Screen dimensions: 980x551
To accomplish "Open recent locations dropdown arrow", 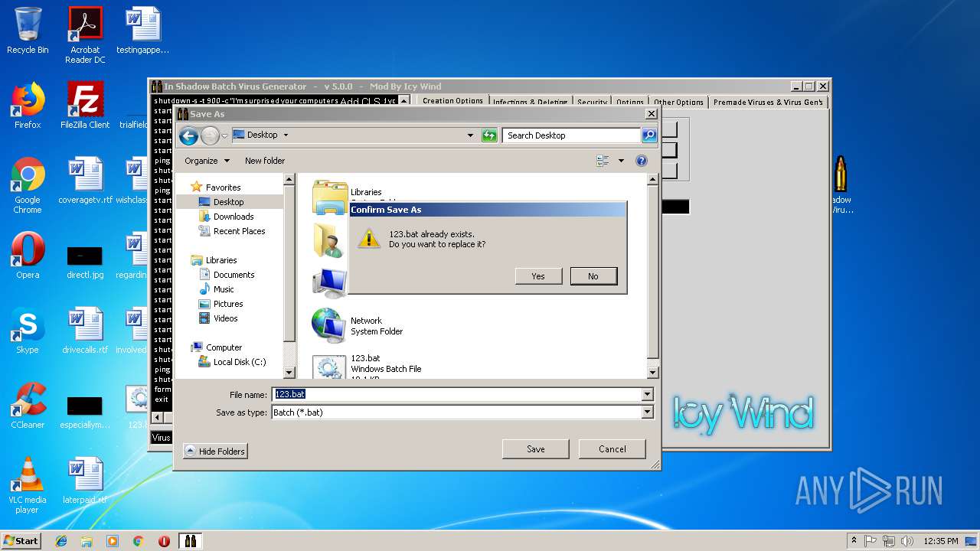I will (225, 135).
